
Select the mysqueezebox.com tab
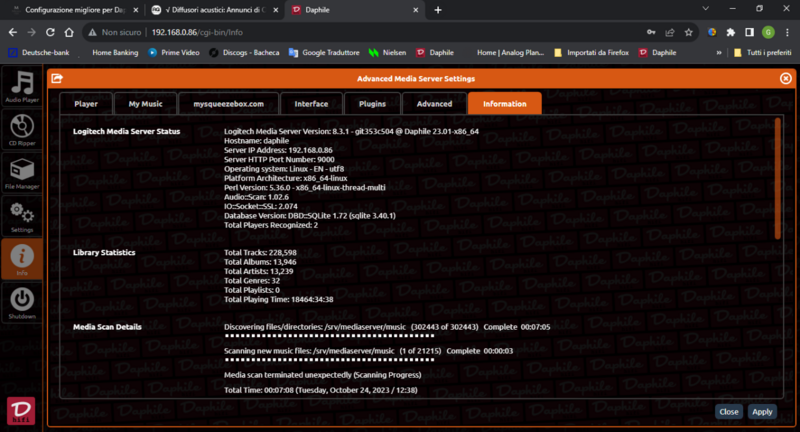point(228,103)
